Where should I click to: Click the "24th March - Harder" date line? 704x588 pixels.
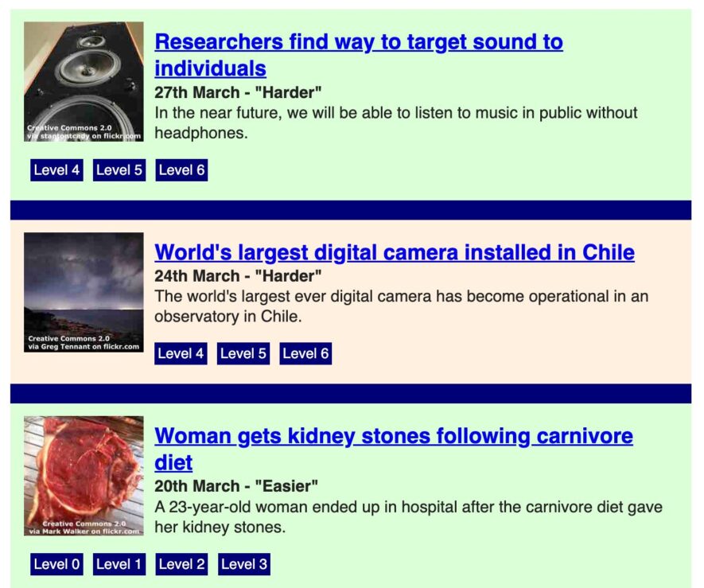[238, 276]
